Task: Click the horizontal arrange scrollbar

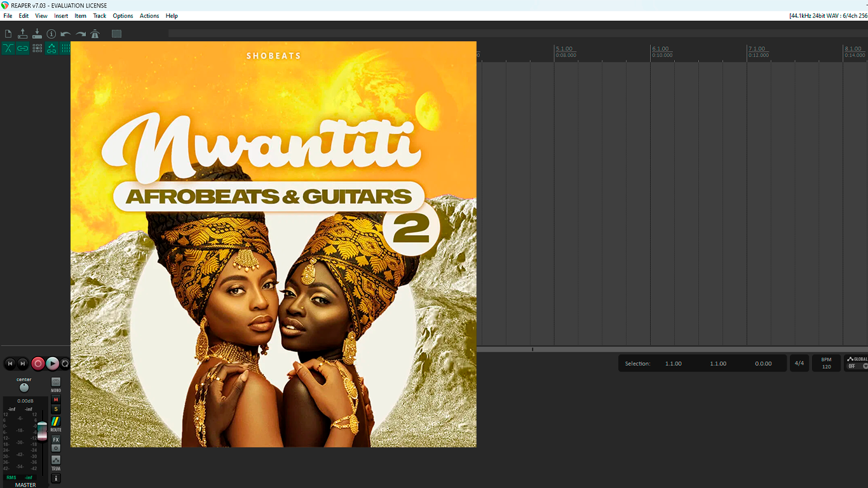Action: pyautogui.click(x=672, y=349)
